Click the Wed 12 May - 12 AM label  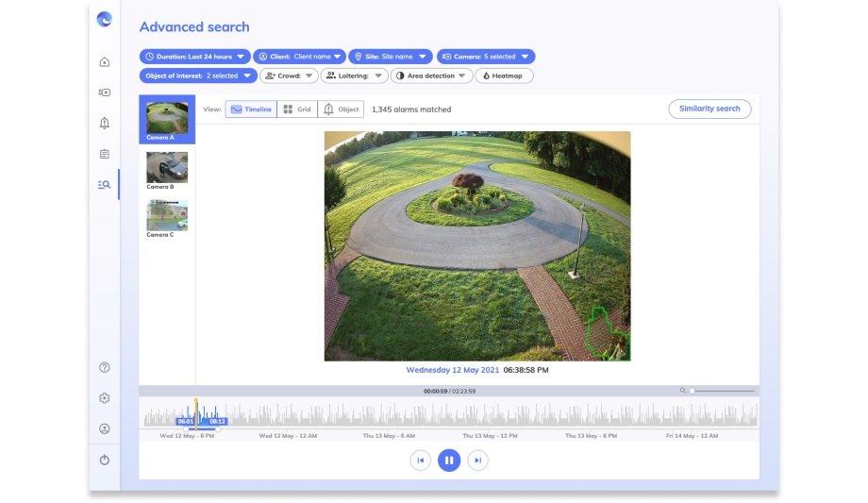click(x=288, y=436)
